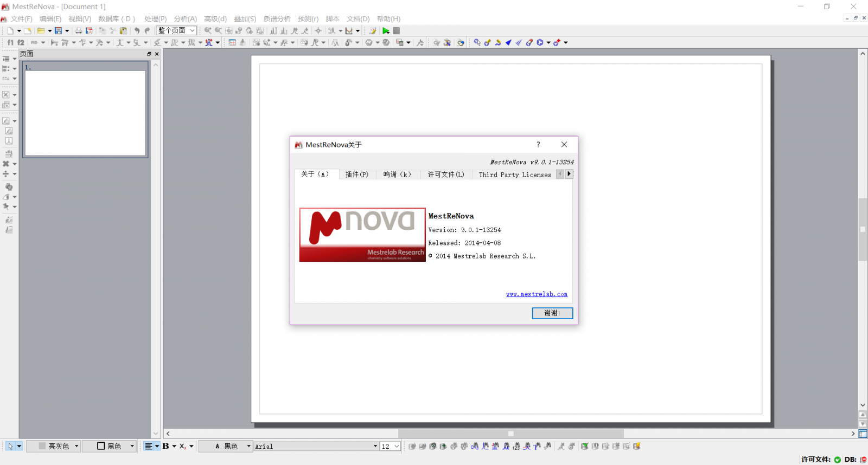Viewport: 868px width, 465px height.
Task: Open the www.mestrelab.com link
Action: point(537,294)
